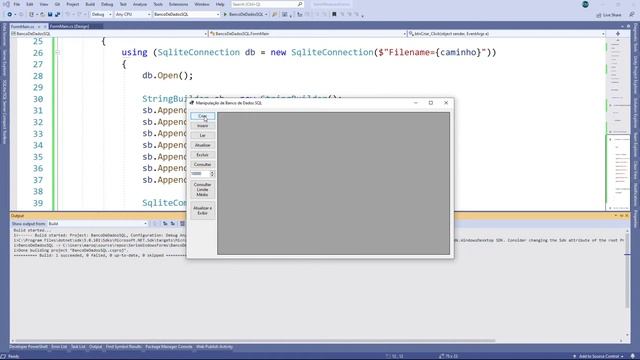Open the btnCriar_Click member dropdown

tap(506, 34)
